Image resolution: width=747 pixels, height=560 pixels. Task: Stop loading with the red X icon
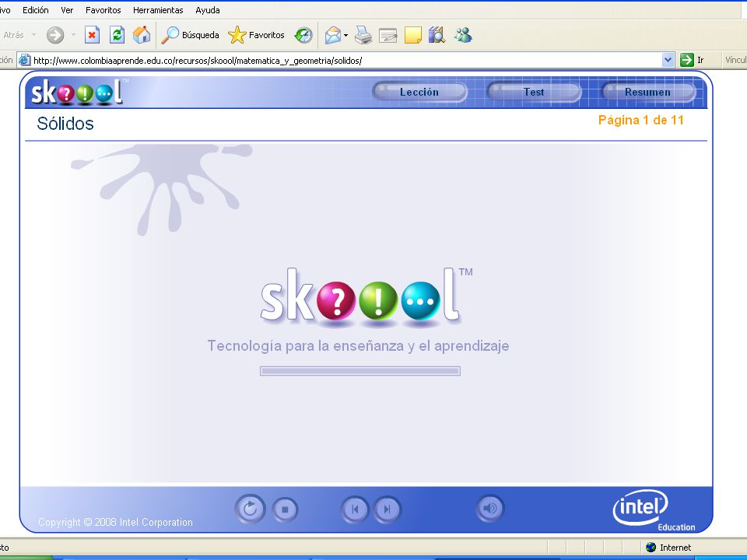[x=92, y=35]
